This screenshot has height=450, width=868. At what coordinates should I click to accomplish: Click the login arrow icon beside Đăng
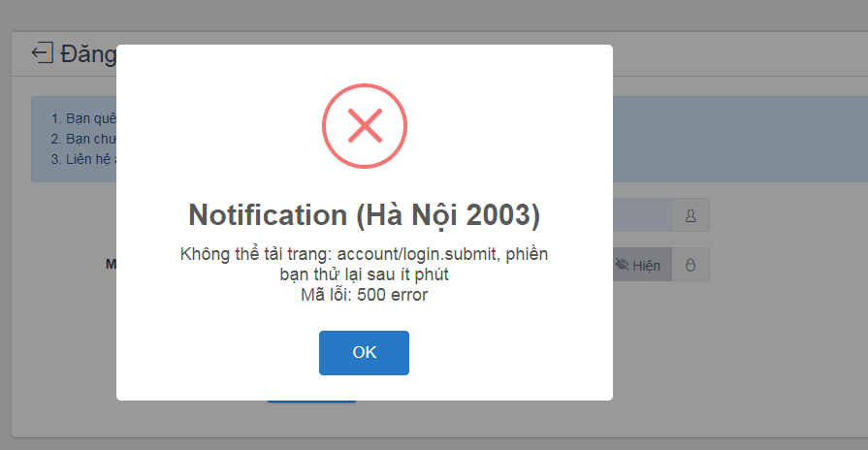43,53
